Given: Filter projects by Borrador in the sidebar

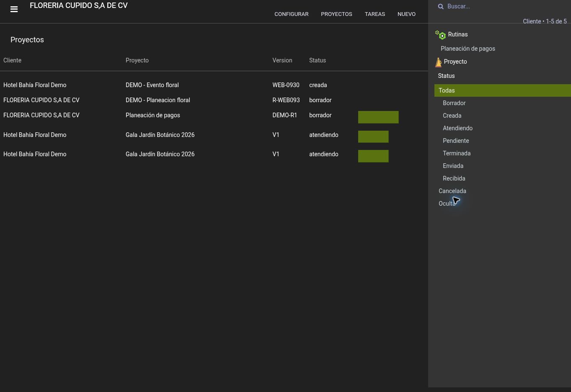Looking at the screenshot, I should [454, 103].
